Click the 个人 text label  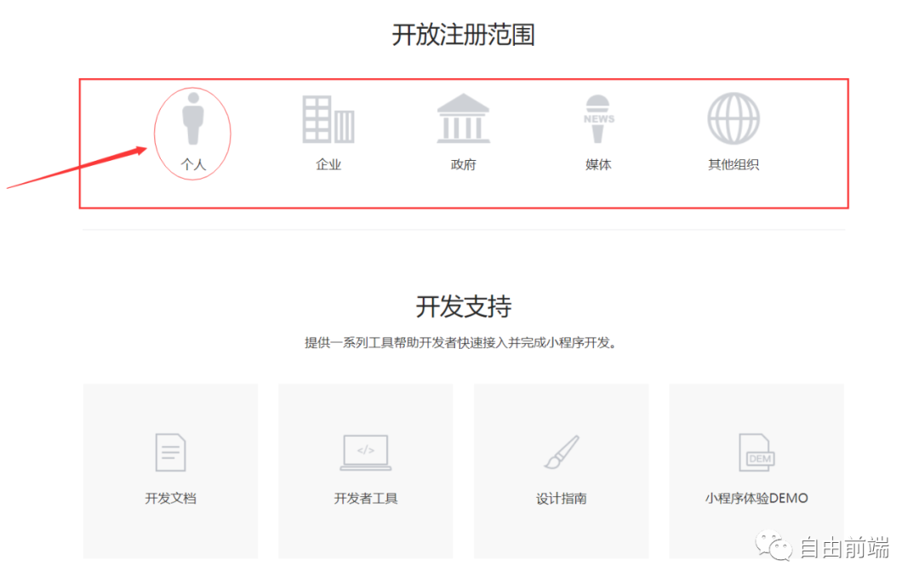192,164
